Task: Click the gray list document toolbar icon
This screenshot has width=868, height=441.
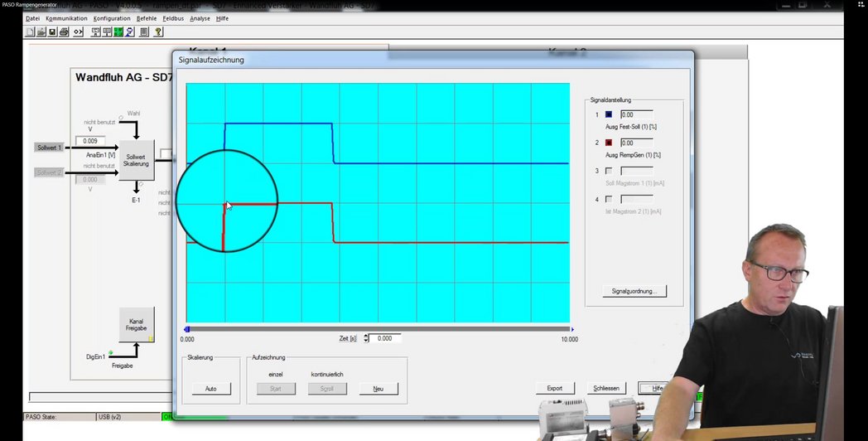Action: click(x=144, y=32)
